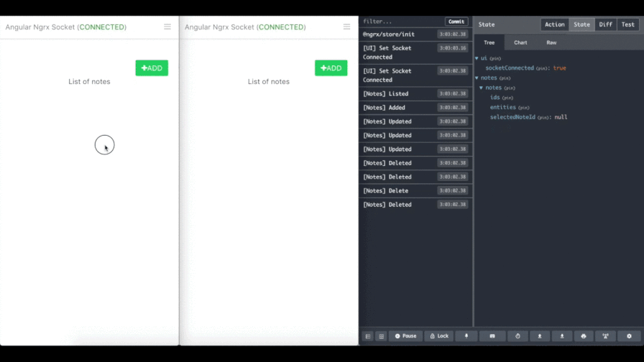Click the entities tree entry
644x362 pixels.
pyautogui.click(x=502, y=108)
